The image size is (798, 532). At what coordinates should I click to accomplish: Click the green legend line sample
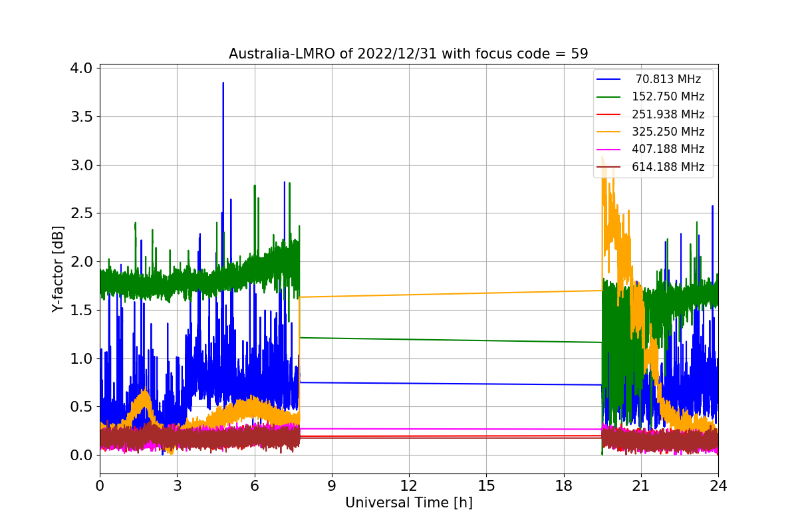[x=610, y=97]
